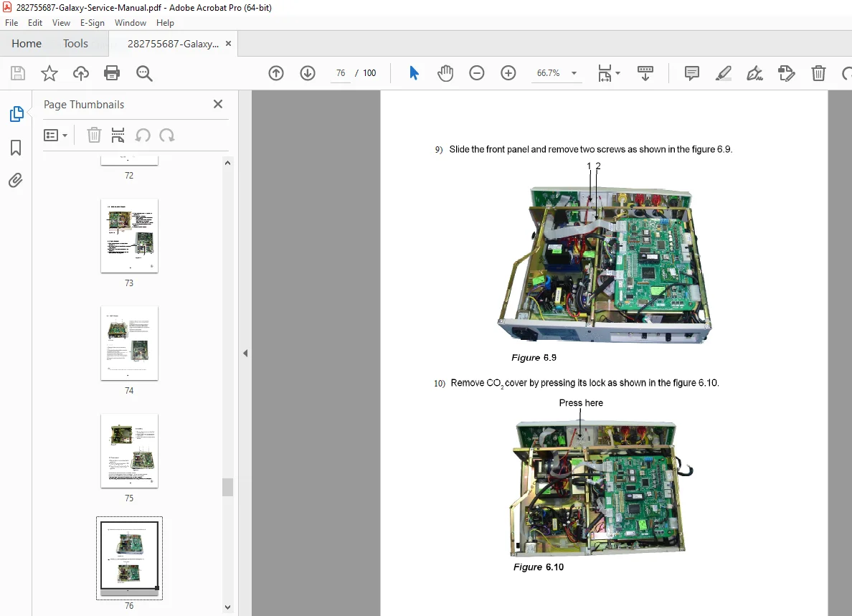Expand fit page options dropdown arrow
The width and height of the screenshot is (852, 616).
(x=617, y=73)
